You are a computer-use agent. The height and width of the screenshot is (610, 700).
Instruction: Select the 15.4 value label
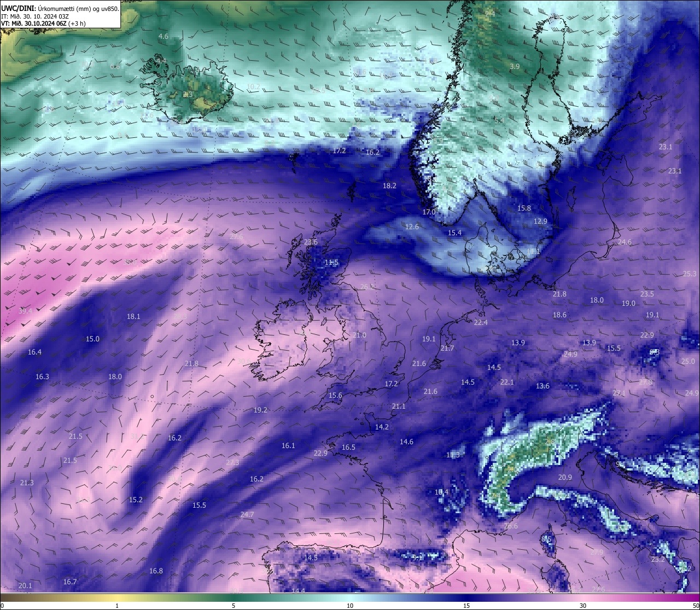[x=455, y=233]
